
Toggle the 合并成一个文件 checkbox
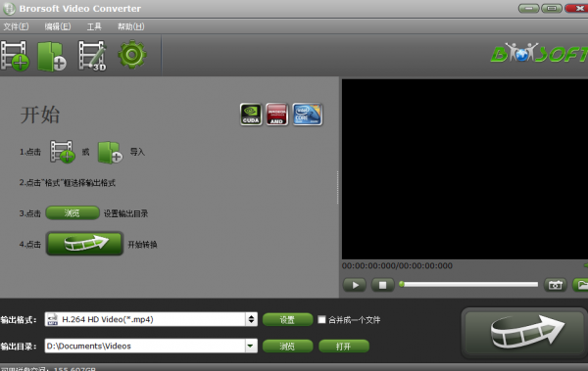coord(321,319)
